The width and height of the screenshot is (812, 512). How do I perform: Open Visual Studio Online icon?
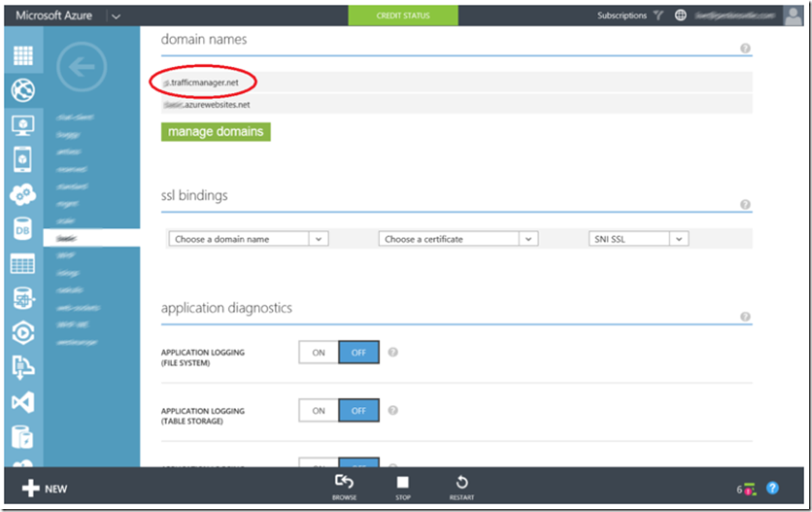[x=22, y=402]
